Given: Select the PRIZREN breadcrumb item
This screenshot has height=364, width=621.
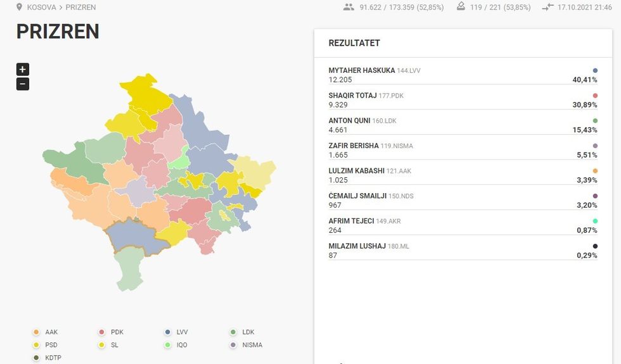Looking at the screenshot, I should 80,8.
